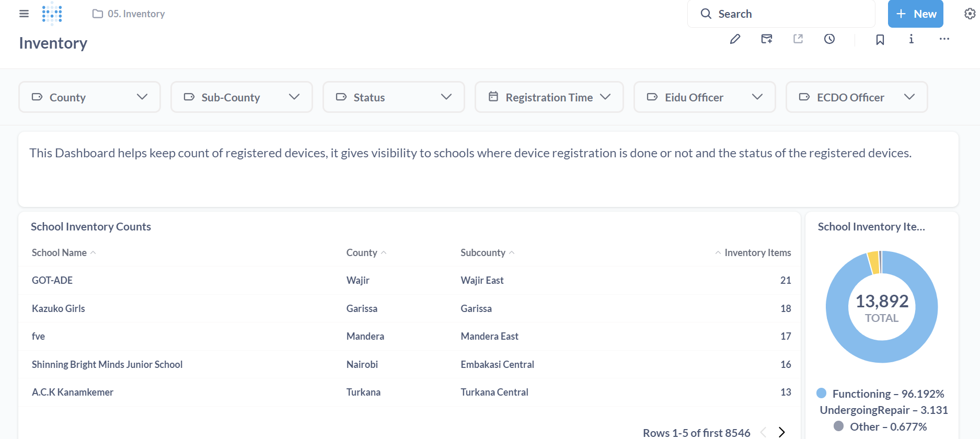980x439 pixels.
Task: Open the hamburger sidebar menu
Action: click(x=24, y=14)
